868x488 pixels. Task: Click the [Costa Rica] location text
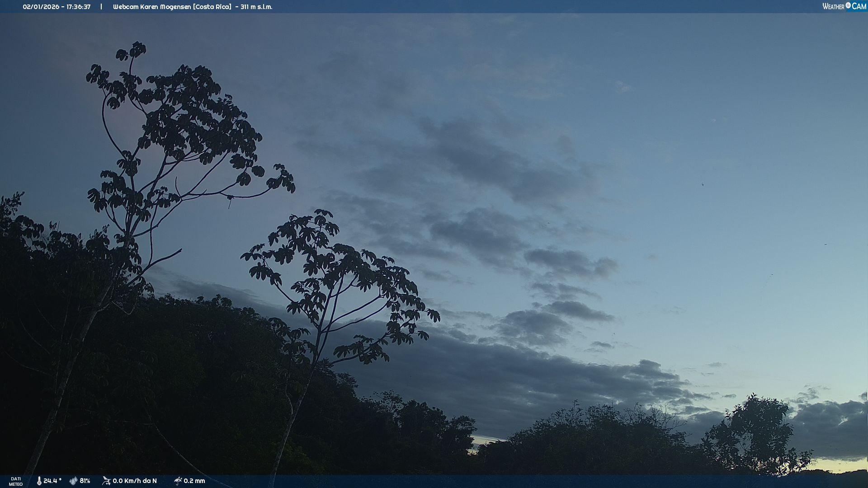[x=212, y=7]
